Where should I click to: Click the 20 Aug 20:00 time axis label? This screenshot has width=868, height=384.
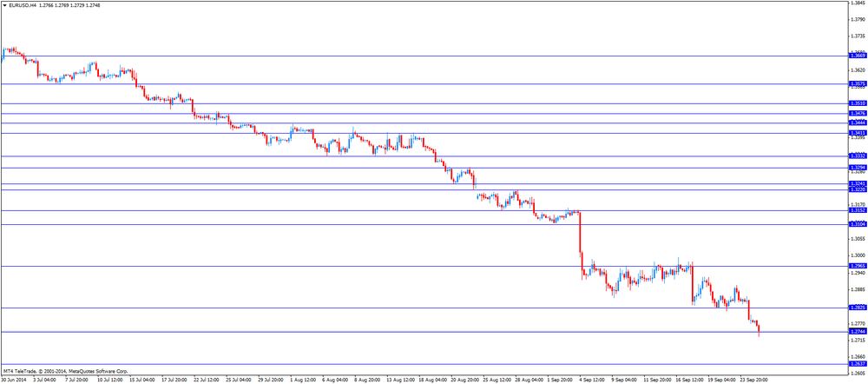coord(465,381)
